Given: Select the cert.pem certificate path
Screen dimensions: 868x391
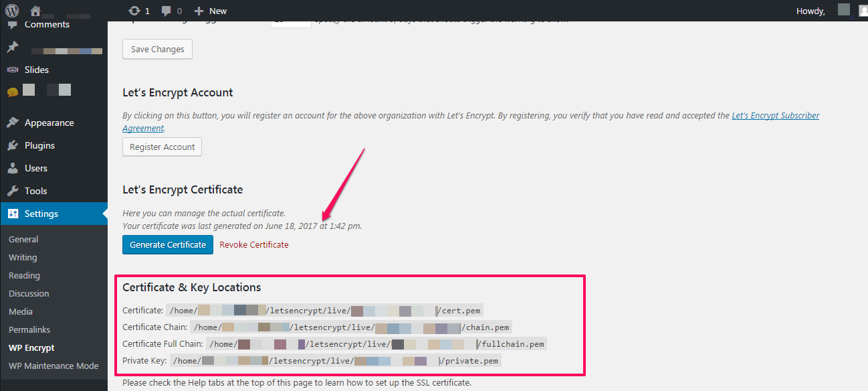Looking at the screenshot, I should tap(324, 310).
